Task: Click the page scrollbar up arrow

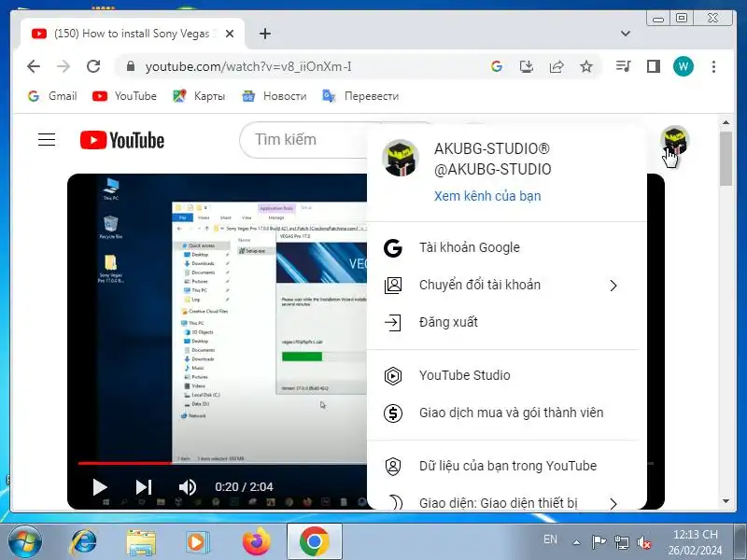Action: coord(726,123)
